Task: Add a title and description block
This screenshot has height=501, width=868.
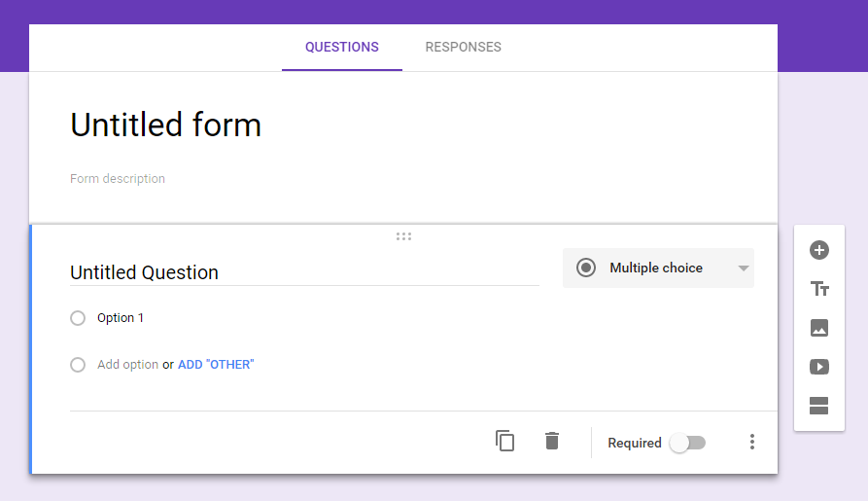Action: 818,289
